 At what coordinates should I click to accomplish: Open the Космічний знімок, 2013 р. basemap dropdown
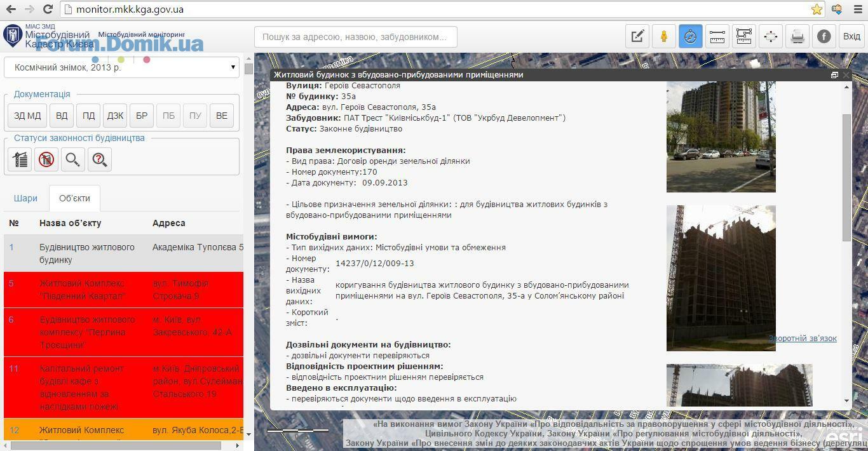point(122,67)
